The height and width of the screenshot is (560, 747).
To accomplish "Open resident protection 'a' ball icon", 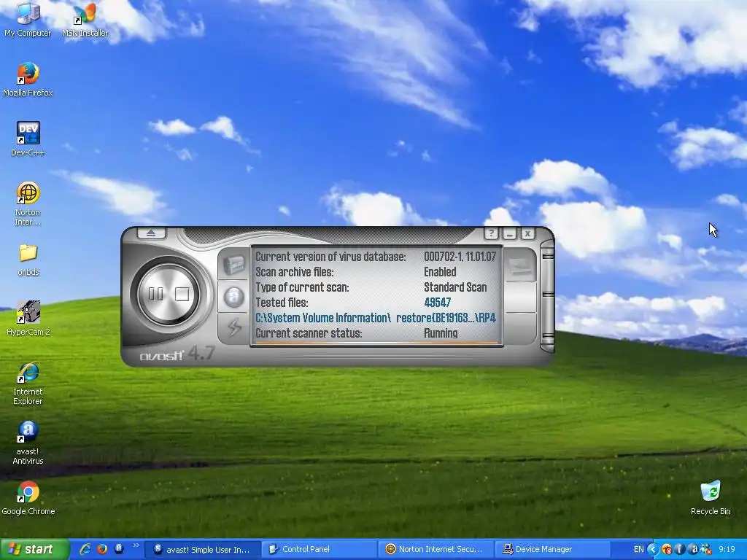I will [x=233, y=297].
